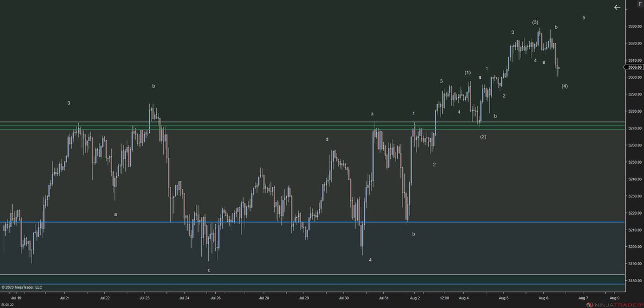Image resolution: width=644 pixels, height=308 pixels.
Task: Click the 3270.00 price axis label
Action: 634,128
